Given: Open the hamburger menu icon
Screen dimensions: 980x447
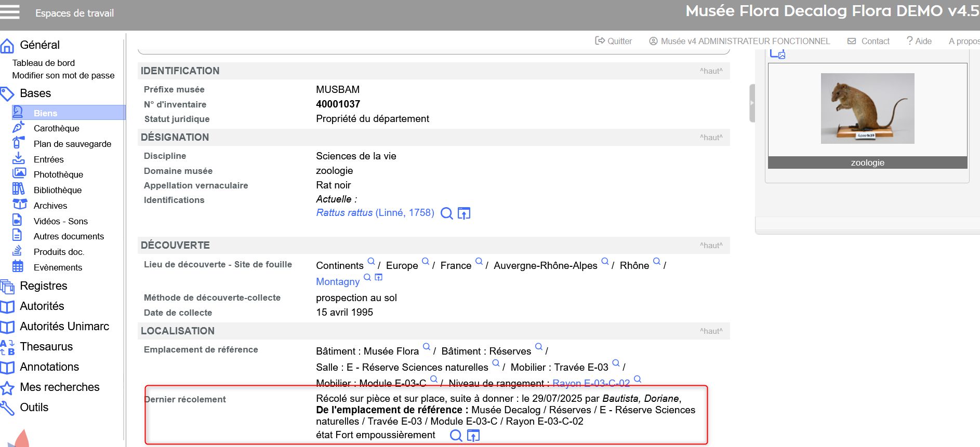Looking at the screenshot, I should pyautogui.click(x=10, y=11).
